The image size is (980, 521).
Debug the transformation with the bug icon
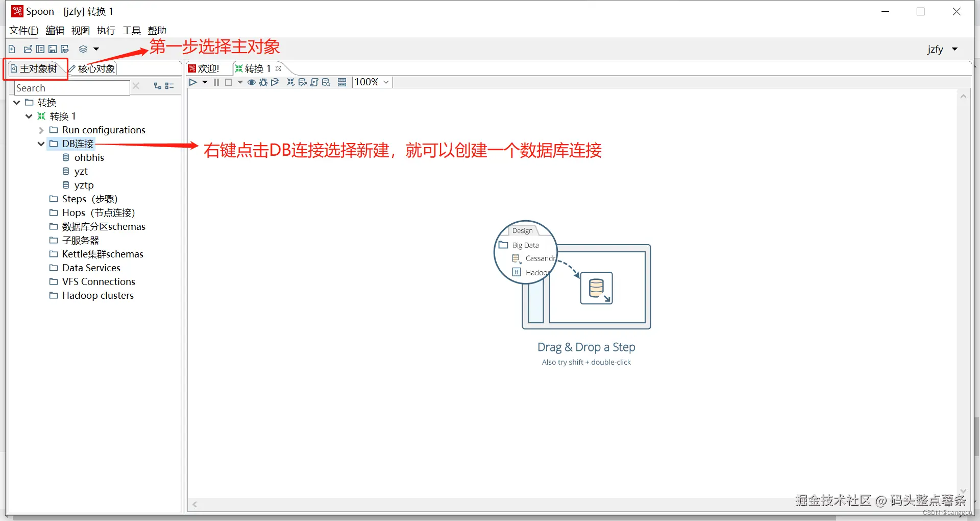click(263, 82)
